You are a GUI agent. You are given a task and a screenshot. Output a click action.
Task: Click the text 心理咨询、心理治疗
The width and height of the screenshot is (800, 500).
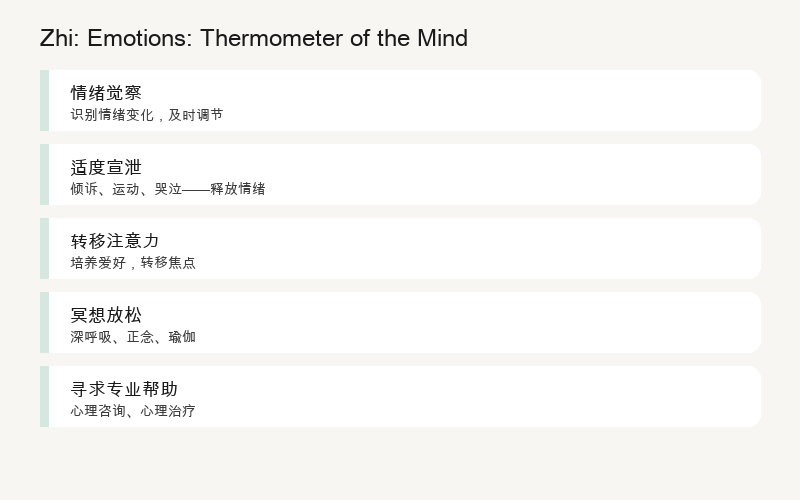coord(133,411)
